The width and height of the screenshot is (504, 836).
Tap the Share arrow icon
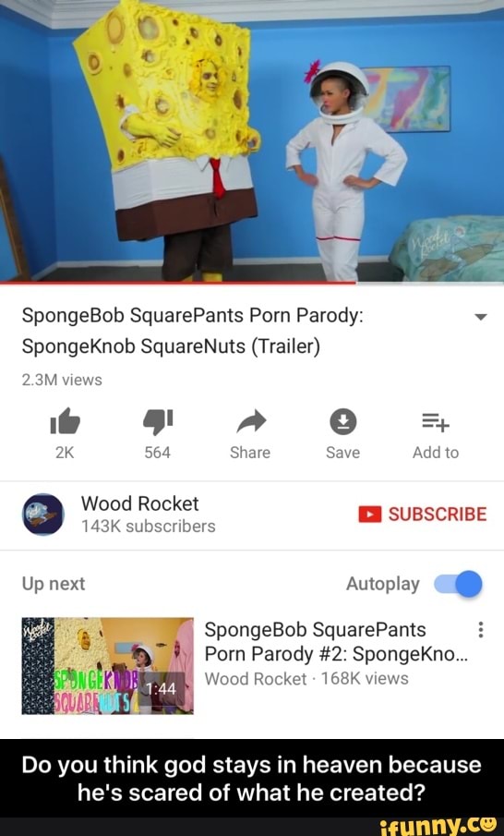coord(250,421)
